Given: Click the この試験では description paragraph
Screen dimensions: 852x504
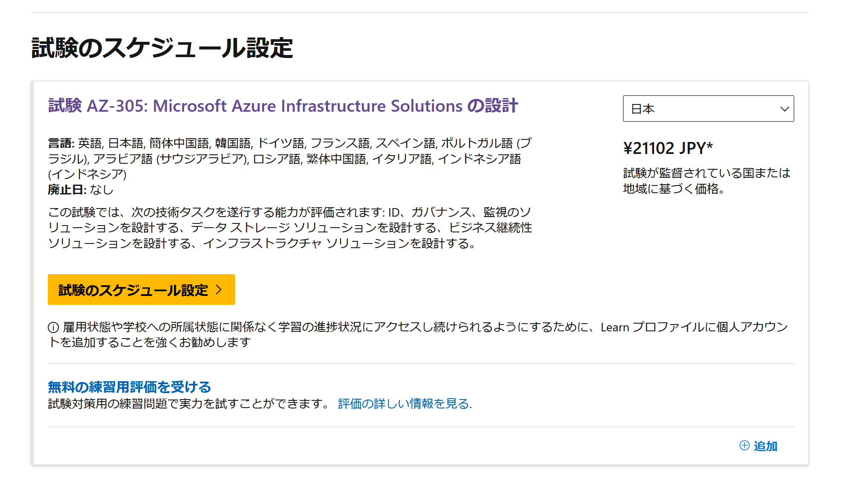Looking at the screenshot, I should [290, 228].
